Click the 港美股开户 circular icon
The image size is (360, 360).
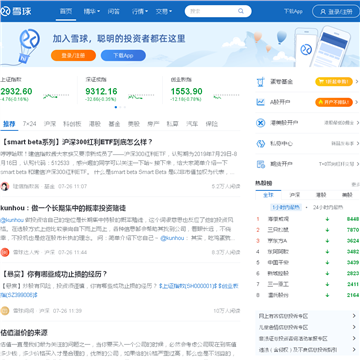[260, 123]
